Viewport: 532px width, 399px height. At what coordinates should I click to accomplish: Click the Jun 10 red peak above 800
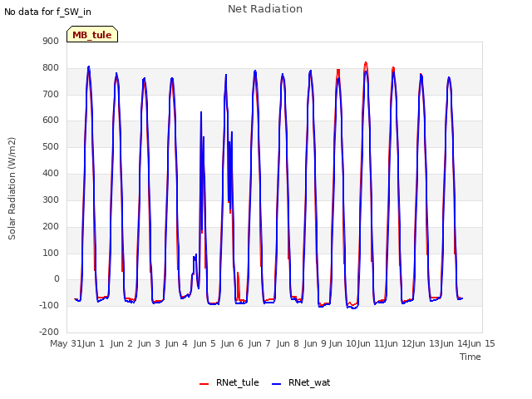(366, 64)
